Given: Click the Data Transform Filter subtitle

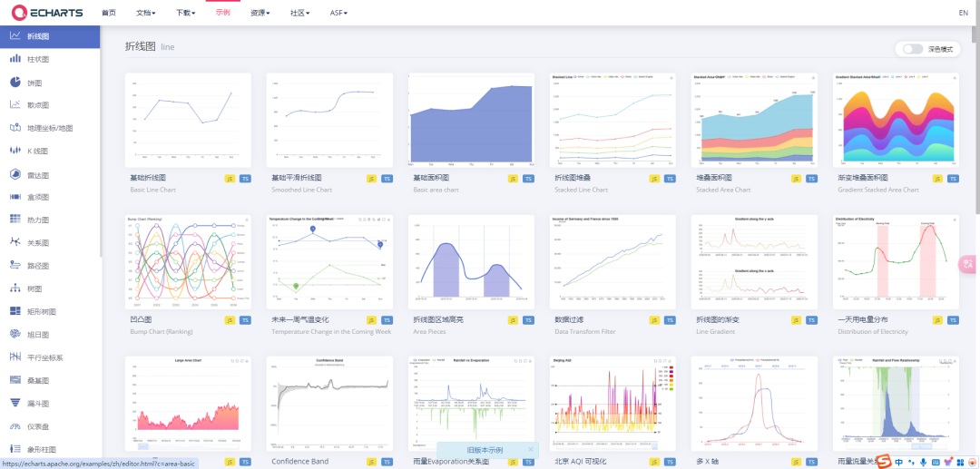Looking at the screenshot, I should [585, 332].
